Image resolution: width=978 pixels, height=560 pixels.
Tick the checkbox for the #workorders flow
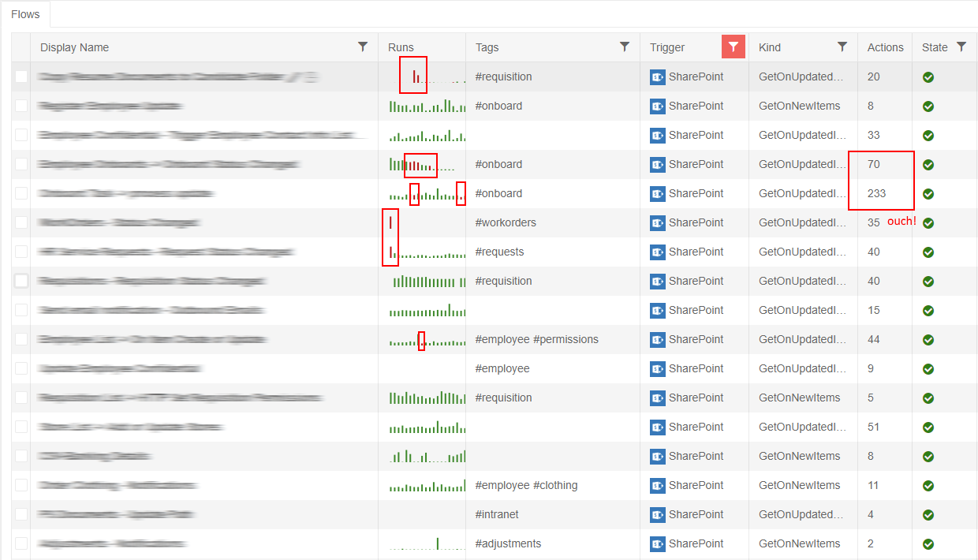coord(21,223)
